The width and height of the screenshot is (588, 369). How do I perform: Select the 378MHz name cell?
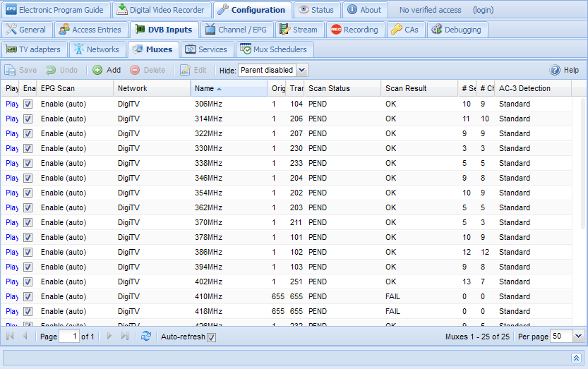(x=229, y=237)
